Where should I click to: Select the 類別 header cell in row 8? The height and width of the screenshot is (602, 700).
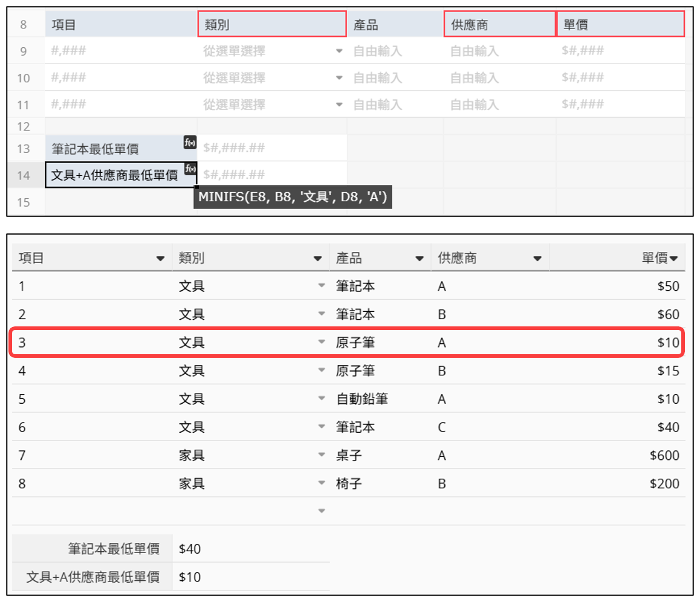pos(271,25)
